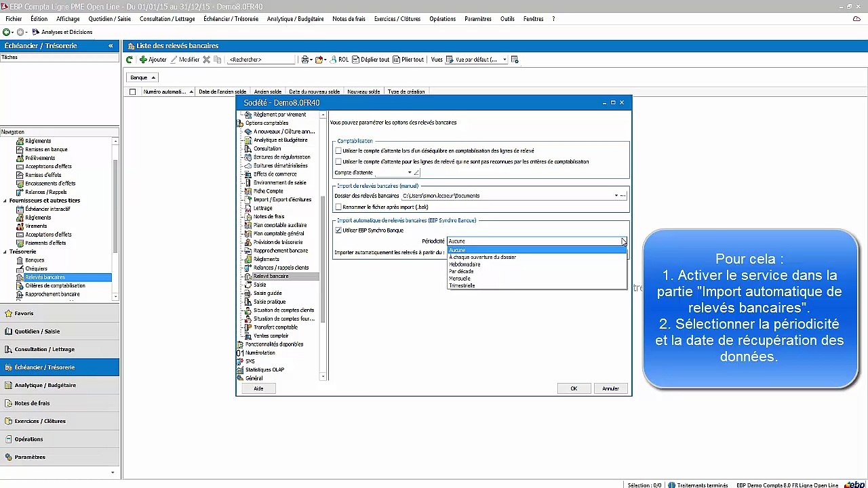Viewport: 868px width, 488px height.
Task: Open the Outils menu
Action: click(507, 19)
